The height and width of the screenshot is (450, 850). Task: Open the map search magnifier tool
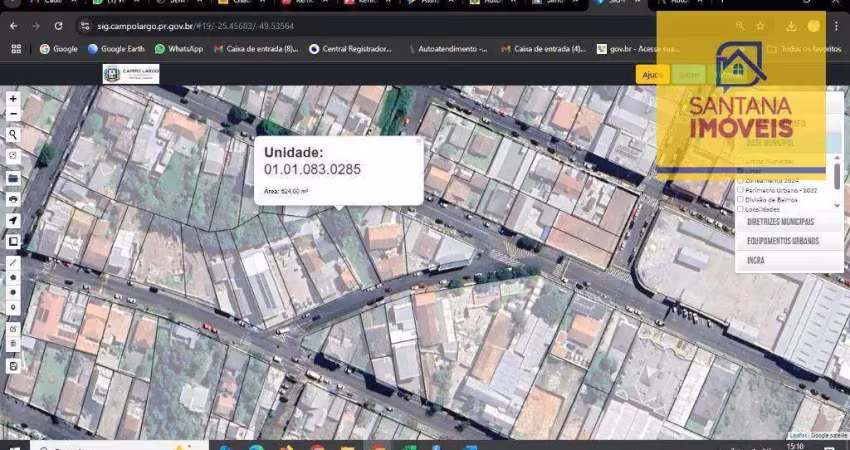[13, 135]
